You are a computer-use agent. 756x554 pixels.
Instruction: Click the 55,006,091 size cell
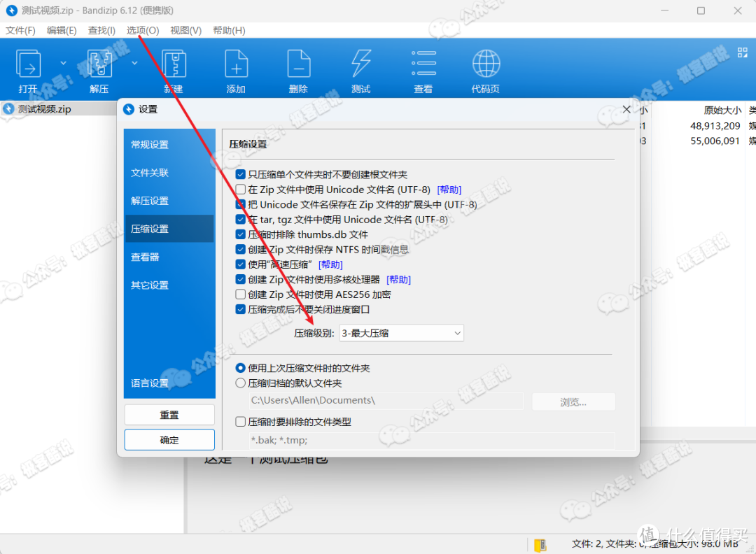click(715, 141)
